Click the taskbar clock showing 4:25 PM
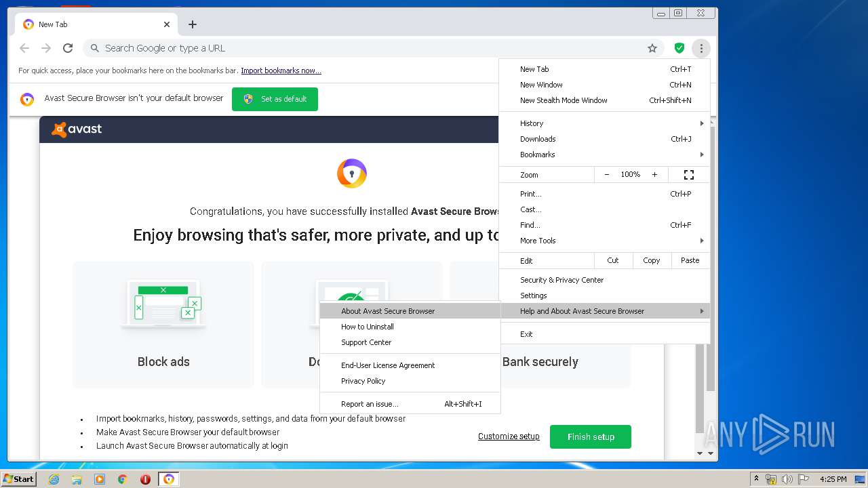The image size is (868, 488). pos(833,479)
